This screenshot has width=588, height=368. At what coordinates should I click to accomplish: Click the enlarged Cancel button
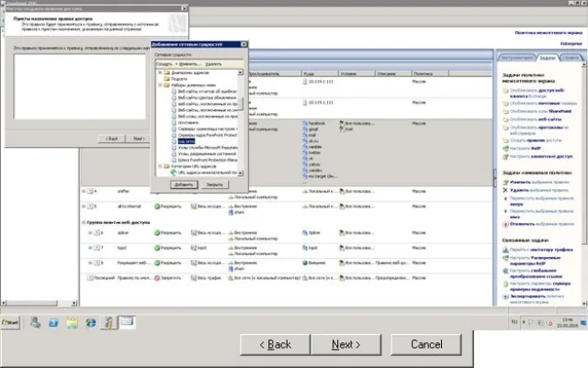tap(426, 344)
